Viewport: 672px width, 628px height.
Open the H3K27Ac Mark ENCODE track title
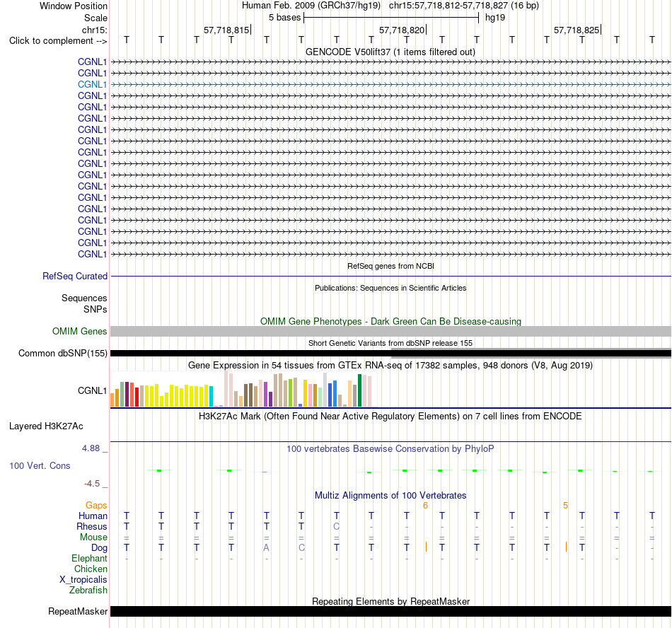pyautogui.click(x=390, y=417)
